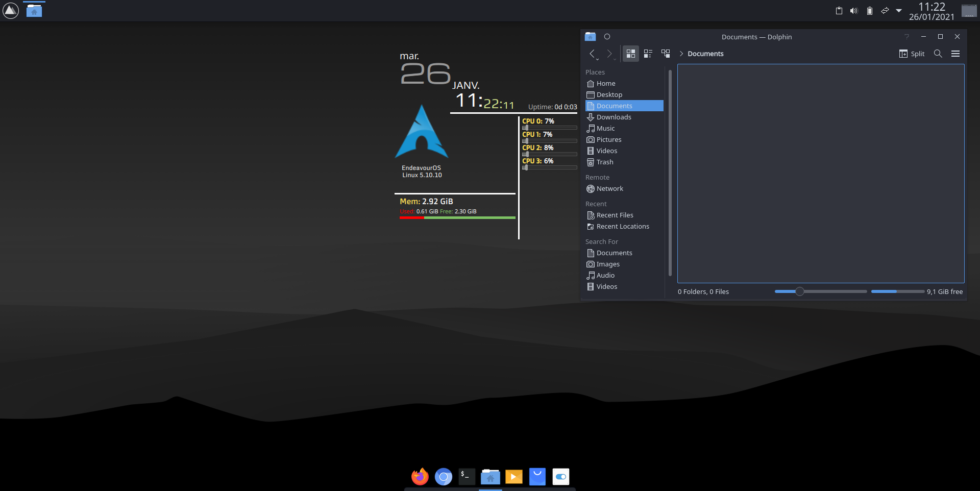The width and height of the screenshot is (980, 491).
Task: Click the show desktop icon in panel
Action: 969,11
